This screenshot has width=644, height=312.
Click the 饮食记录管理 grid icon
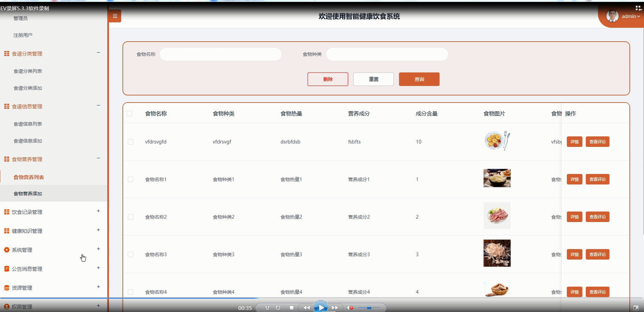[6, 212]
